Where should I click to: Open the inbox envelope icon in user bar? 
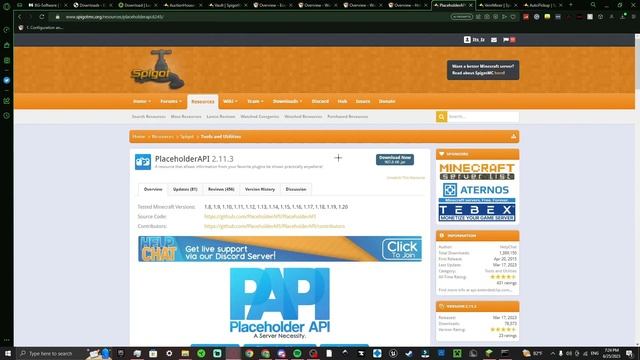pos(494,40)
